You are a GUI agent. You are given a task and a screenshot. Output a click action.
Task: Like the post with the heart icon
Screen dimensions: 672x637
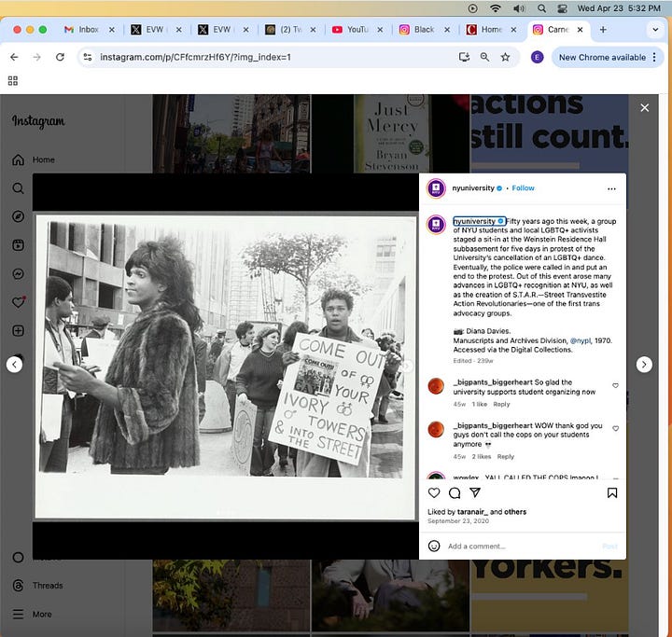tap(434, 492)
